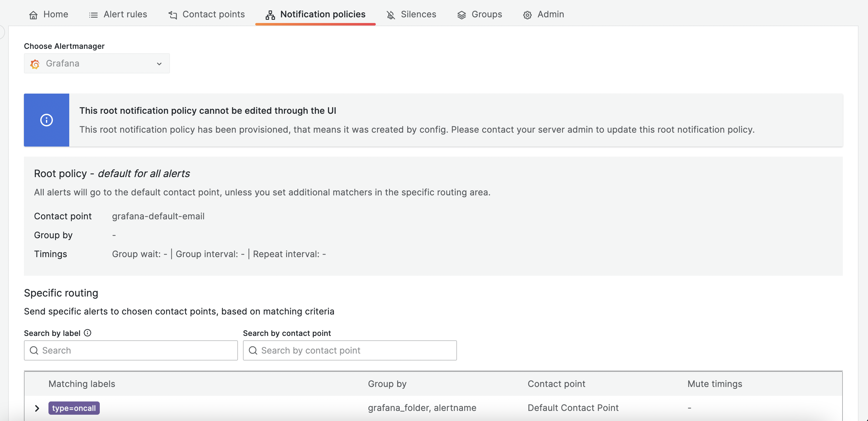This screenshot has width=868, height=421.
Task: Select Default Contact Point in the routing table
Action: click(573, 408)
